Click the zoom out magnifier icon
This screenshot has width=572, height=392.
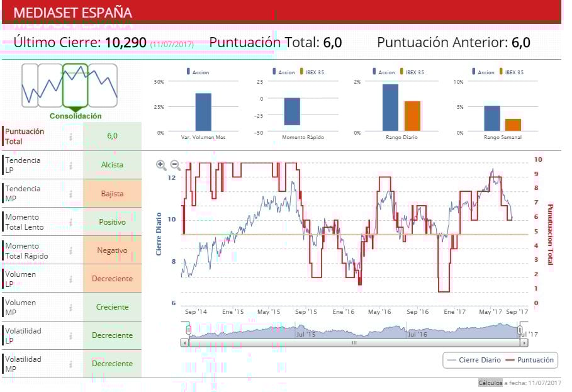(176, 165)
